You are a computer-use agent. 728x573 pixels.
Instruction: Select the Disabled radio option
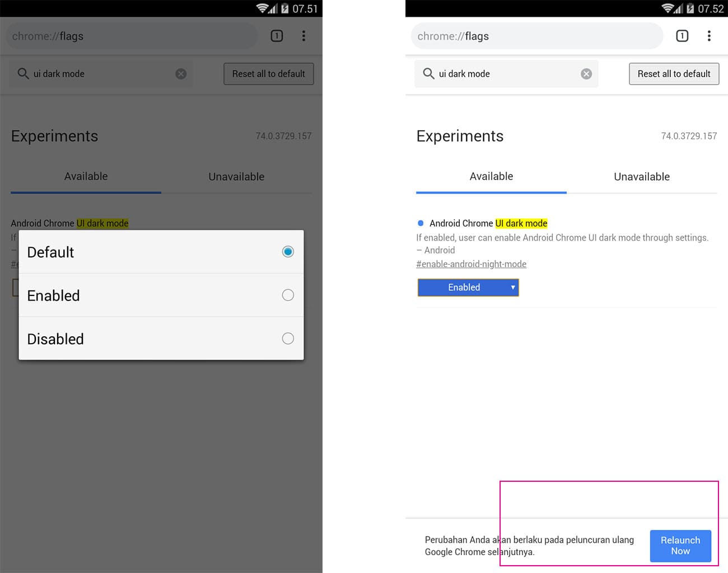click(288, 339)
